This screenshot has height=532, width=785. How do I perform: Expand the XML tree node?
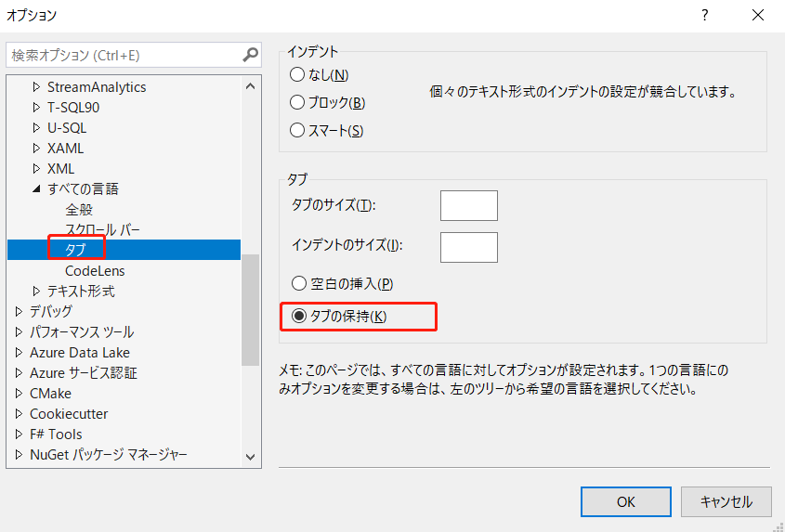click(36, 168)
